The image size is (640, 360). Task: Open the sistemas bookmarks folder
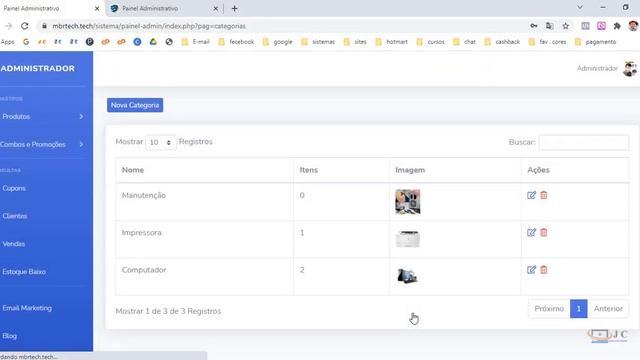click(318, 42)
